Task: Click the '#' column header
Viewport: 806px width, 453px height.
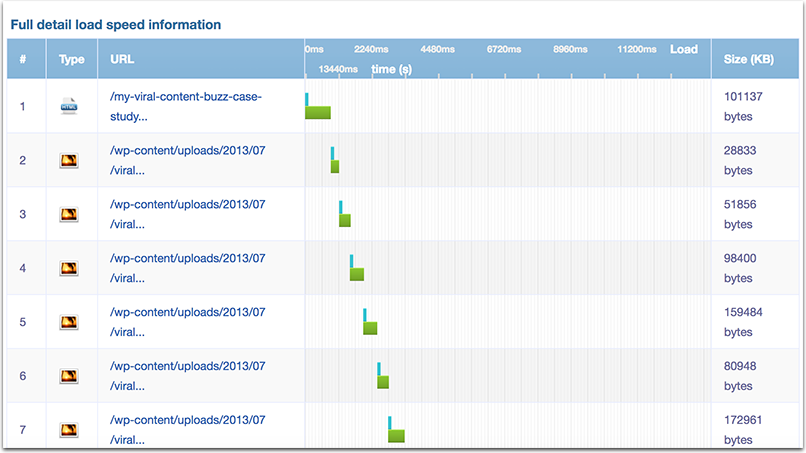Action: pos(23,59)
